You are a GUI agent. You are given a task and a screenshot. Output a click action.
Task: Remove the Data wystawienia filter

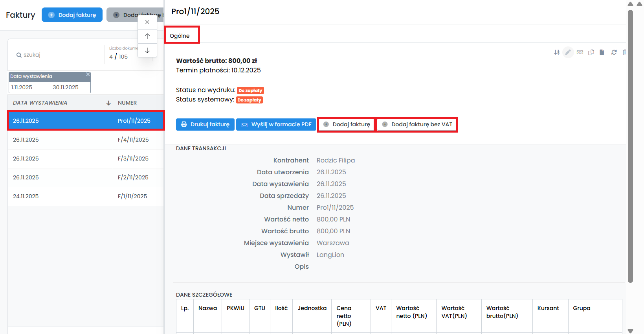[x=88, y=74]
